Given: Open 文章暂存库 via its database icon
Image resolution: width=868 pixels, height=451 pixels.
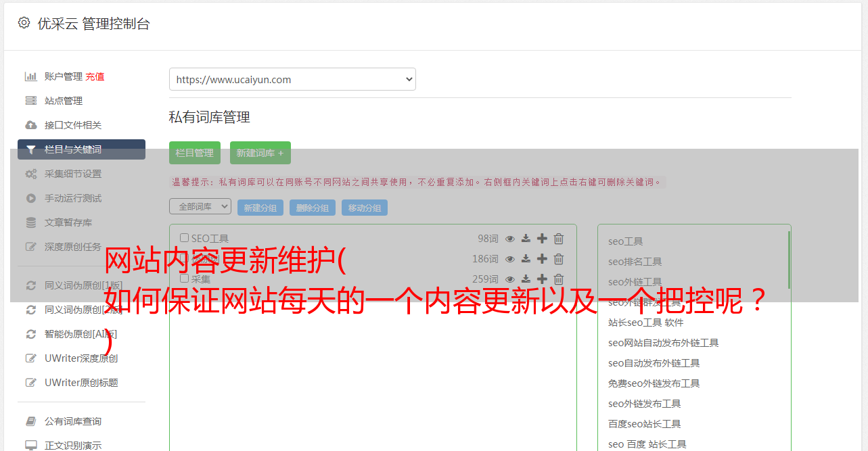Looking at the screenshot, I should tap(31, 222).
